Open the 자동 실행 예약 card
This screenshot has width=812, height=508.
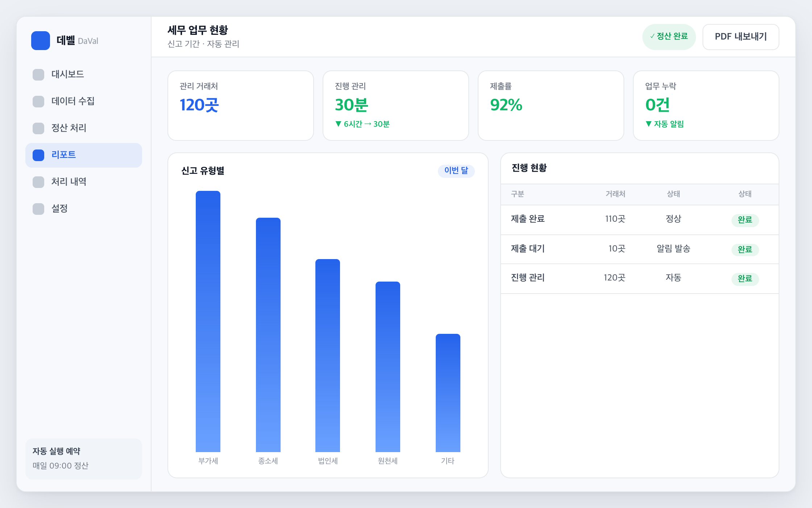pos(84,459)
